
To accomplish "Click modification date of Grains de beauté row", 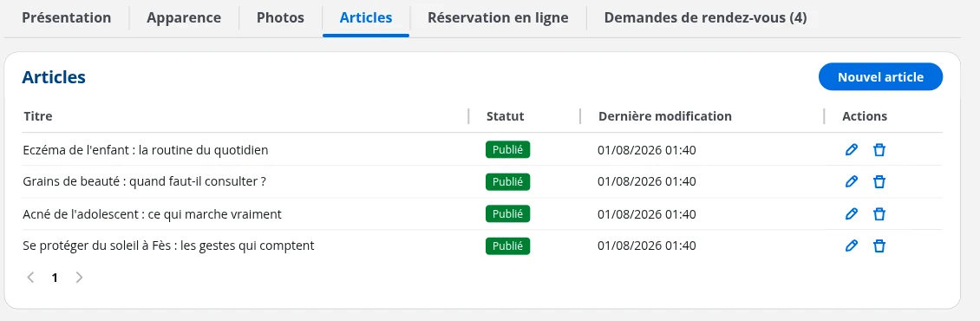I will coord(647,181).
